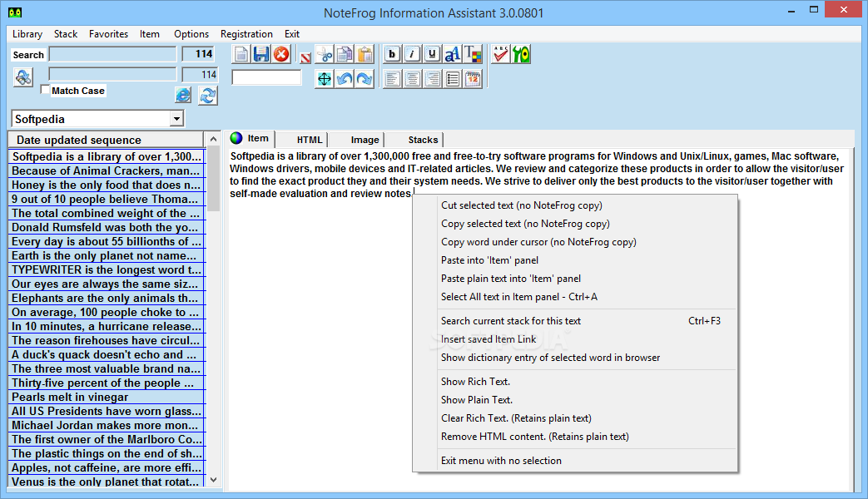Click the Exit menu

click(292, 34)
